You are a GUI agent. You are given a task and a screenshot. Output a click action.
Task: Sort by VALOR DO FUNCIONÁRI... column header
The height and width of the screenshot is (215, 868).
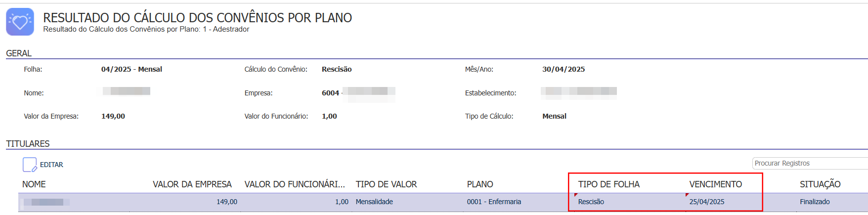tap(295, 184)
